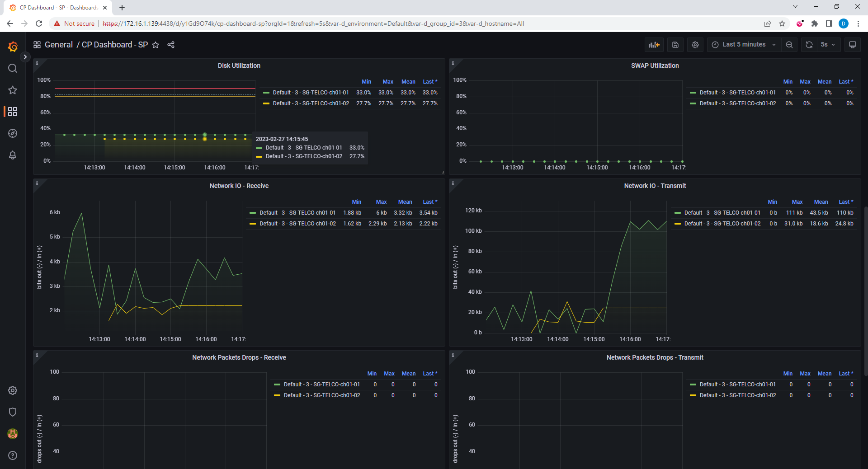868x469 pixels.
Task: Open Explore compass icon
Action: pyautogui.click(x=13, y=133)
